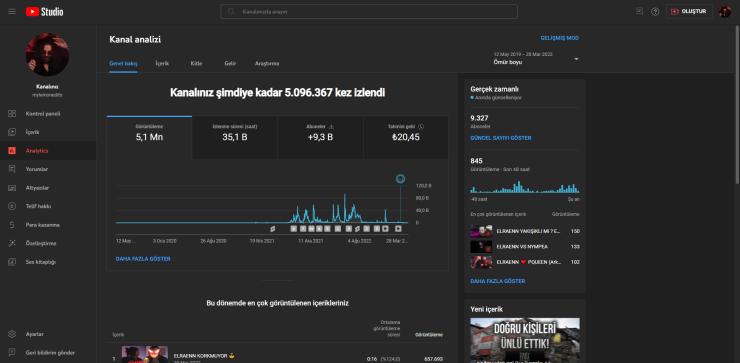
Task: Click the OLUŞTUR create button
Action: [689, 11]
